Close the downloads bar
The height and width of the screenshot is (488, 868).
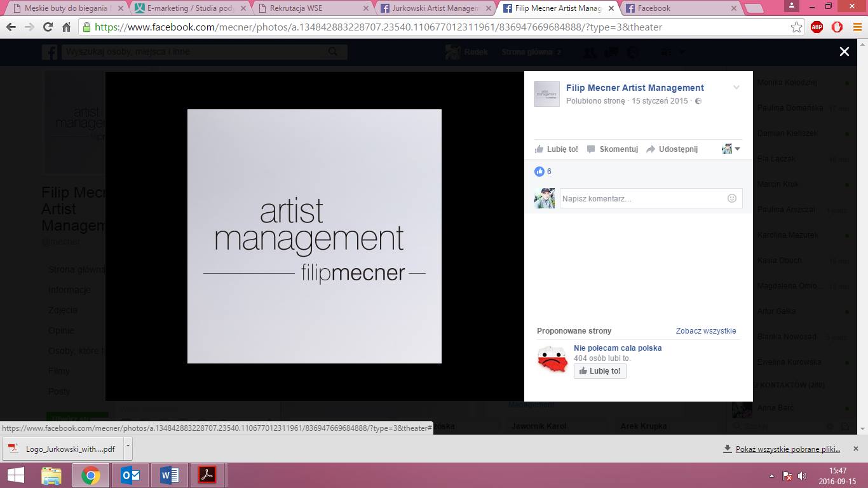(x=857, y=449)
